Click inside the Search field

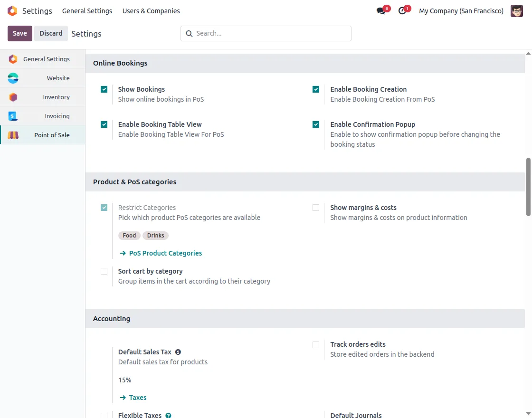coord(266,33)
